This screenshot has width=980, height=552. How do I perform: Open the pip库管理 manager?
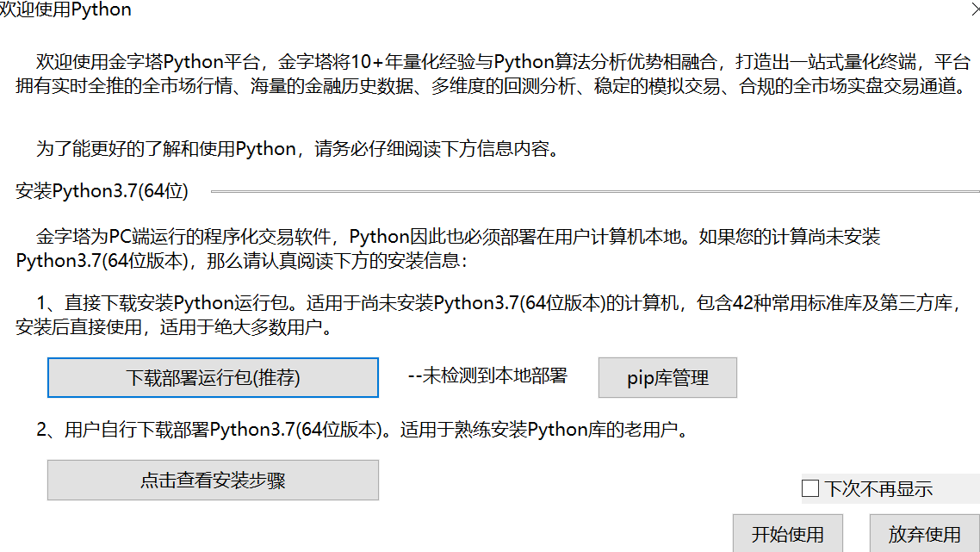coord(667,377)
